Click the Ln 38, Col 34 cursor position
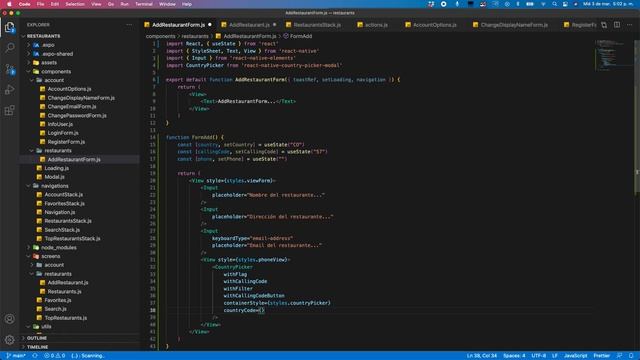 click(482, 356)
